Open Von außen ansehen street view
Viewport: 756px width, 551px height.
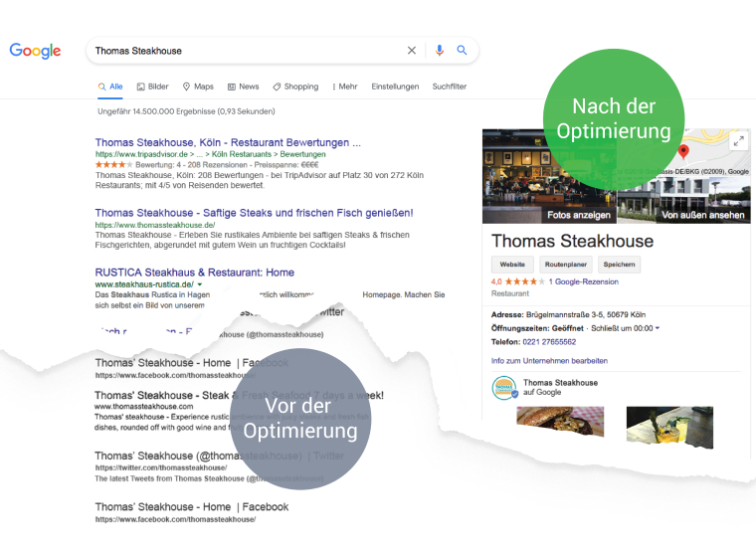click(x=703, y=215)
